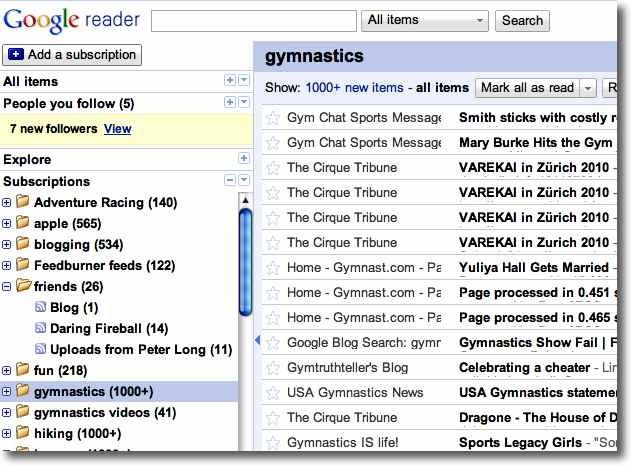Open the Mark all as read dropdown arrow
This screenshot has height=465, width=631.
[588, 88]
